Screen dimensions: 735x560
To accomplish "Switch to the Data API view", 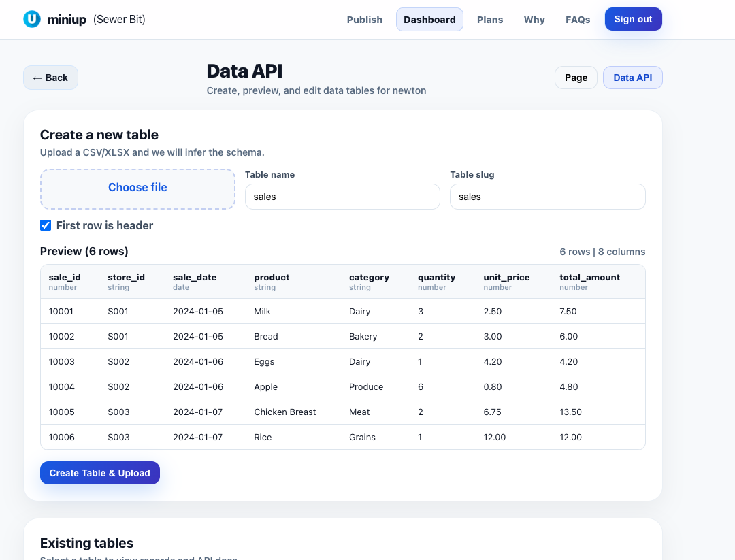I will (x=632, y=78).
